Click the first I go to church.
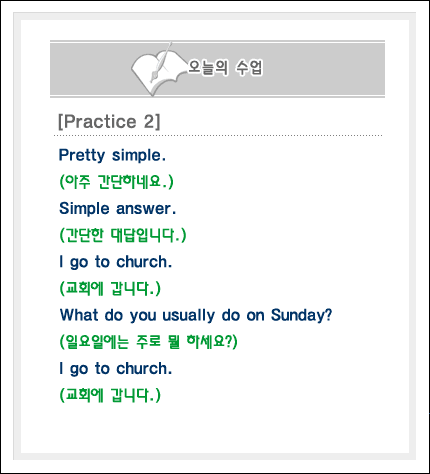The height and width of the screenshot is (474, 430). (x=115, y=262)
